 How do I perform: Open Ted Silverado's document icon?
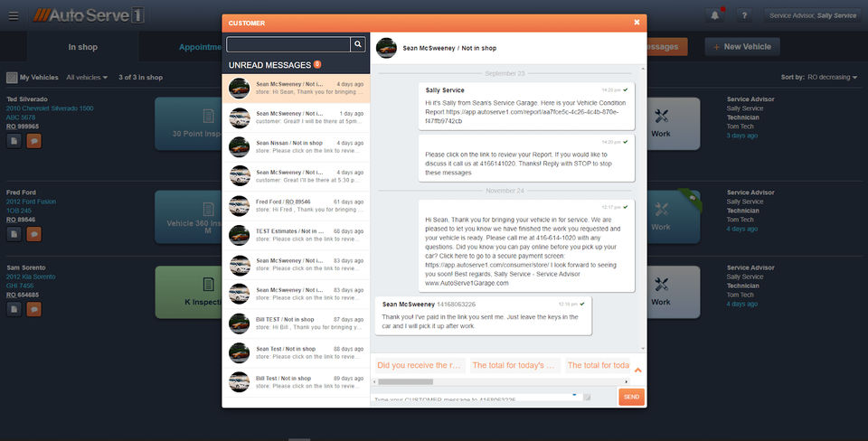click(x=14, y=141)
